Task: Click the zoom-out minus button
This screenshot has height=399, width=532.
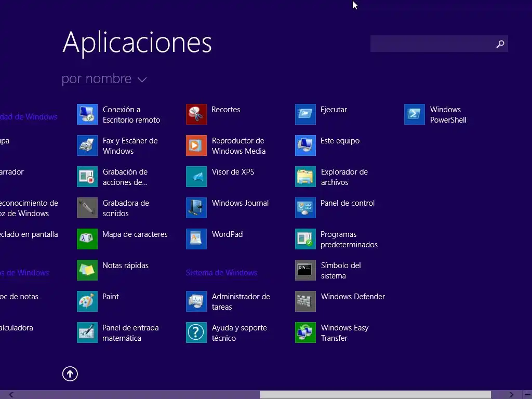Action: click(x=527, y=395)
